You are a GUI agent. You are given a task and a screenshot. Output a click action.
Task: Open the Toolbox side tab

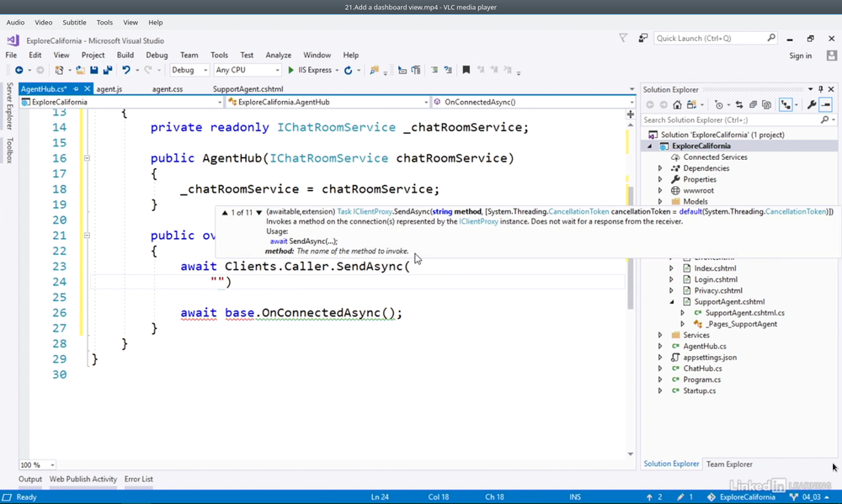(x=9, y=151)
